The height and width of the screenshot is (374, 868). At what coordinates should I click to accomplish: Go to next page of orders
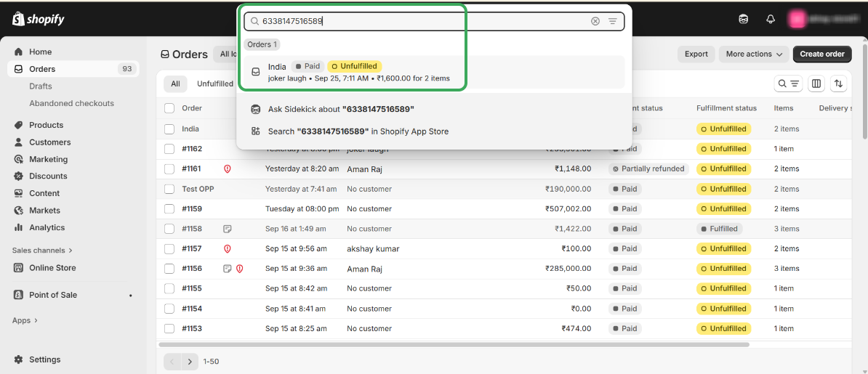pyautogui.click(x=190, y=362)
